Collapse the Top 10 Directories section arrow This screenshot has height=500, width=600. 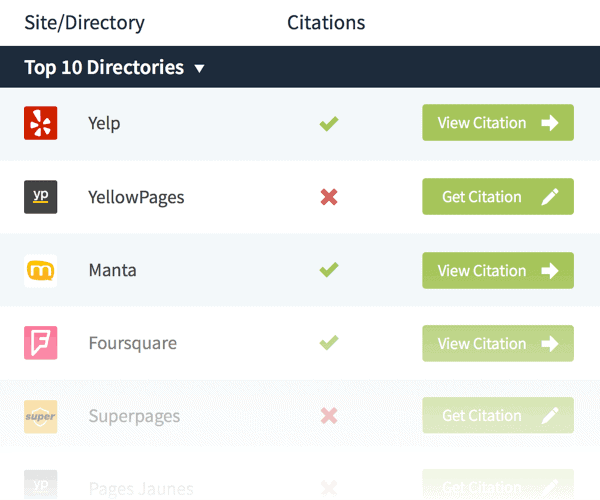click(199, 68)
